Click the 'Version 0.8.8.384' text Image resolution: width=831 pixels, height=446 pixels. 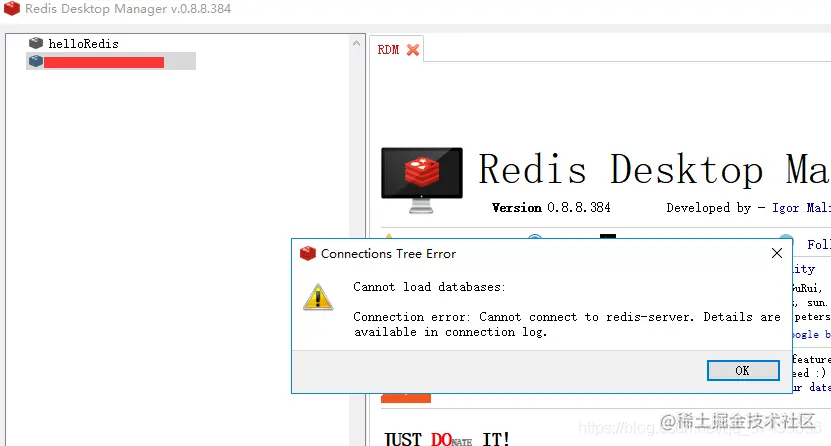coord(551,208)
